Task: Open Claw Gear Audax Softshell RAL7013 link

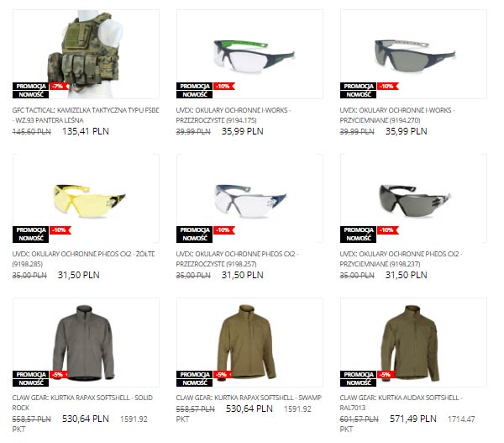Action: [401, 403]
